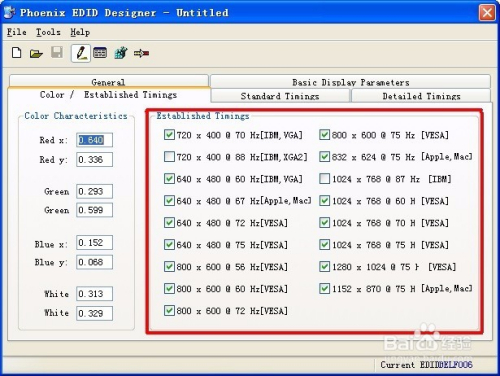500x376 pixels.
Task: Uncheck 800 x 600 @ 72 Hz VESA
Action: tap(169, 311)
